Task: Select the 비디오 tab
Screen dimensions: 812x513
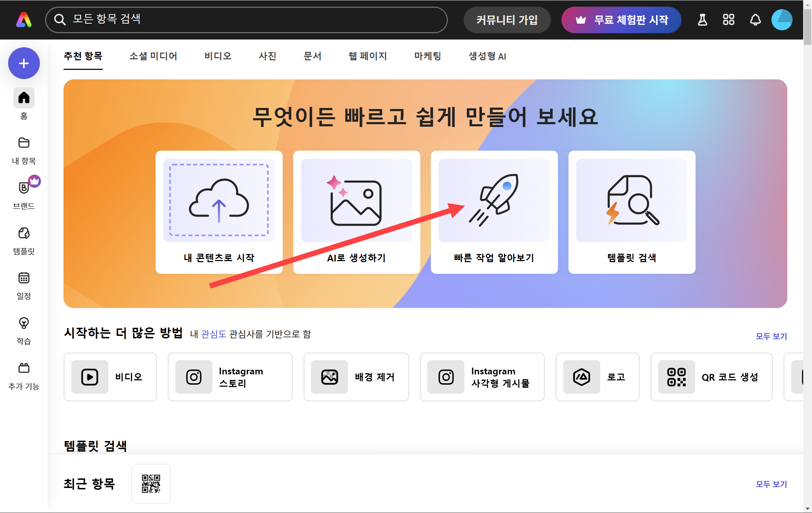Action: point(218,56)
